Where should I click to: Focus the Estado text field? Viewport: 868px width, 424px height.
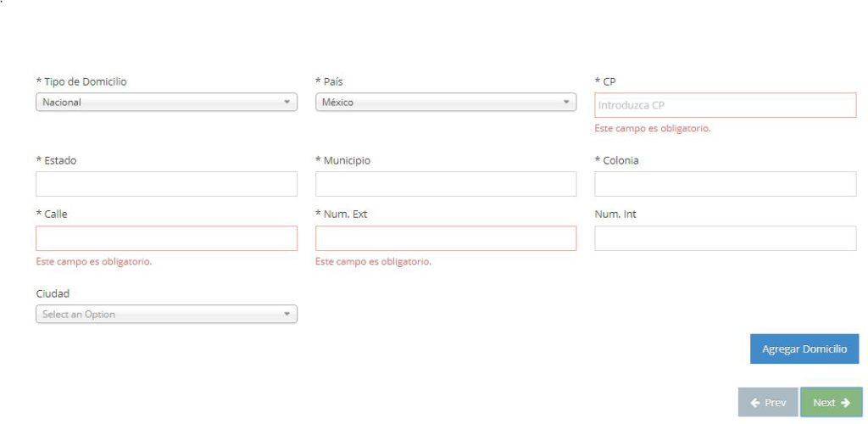166,184
